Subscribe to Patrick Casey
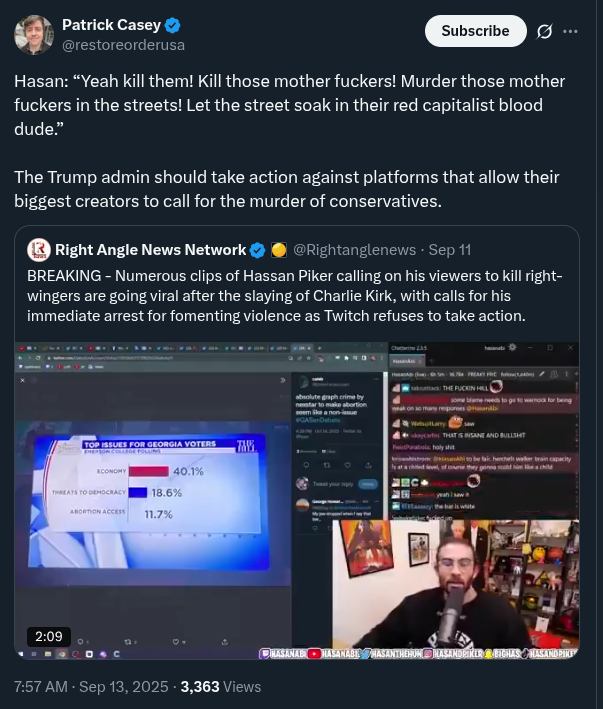Screen dimensions: 603x709 point(476,31)
